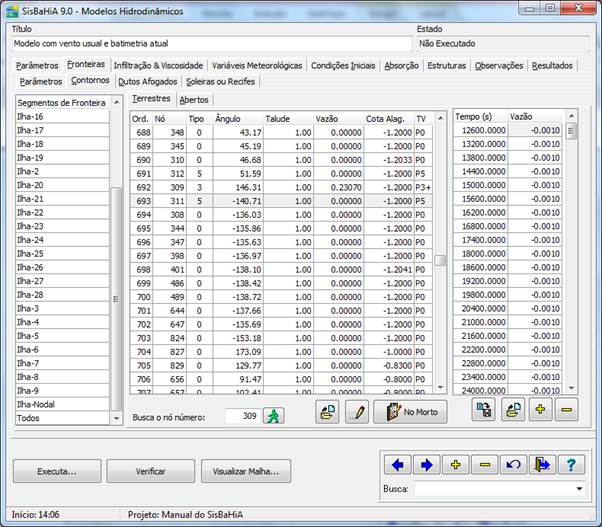Open the file-load icon under the Tempo table

[x=513, y=410]
